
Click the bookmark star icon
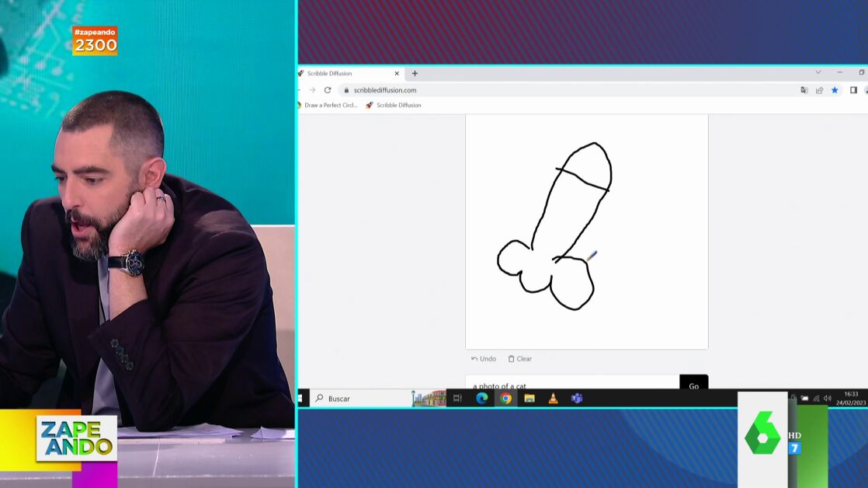835,90
